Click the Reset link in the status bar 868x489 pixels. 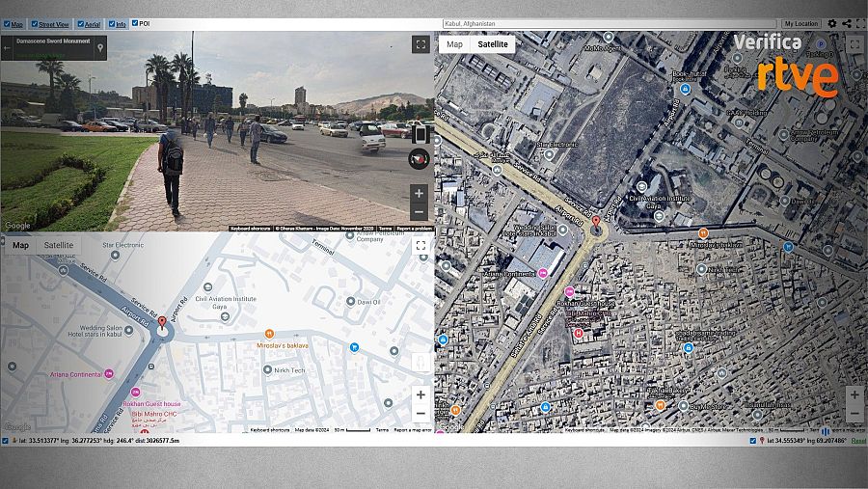pos(858,441)
